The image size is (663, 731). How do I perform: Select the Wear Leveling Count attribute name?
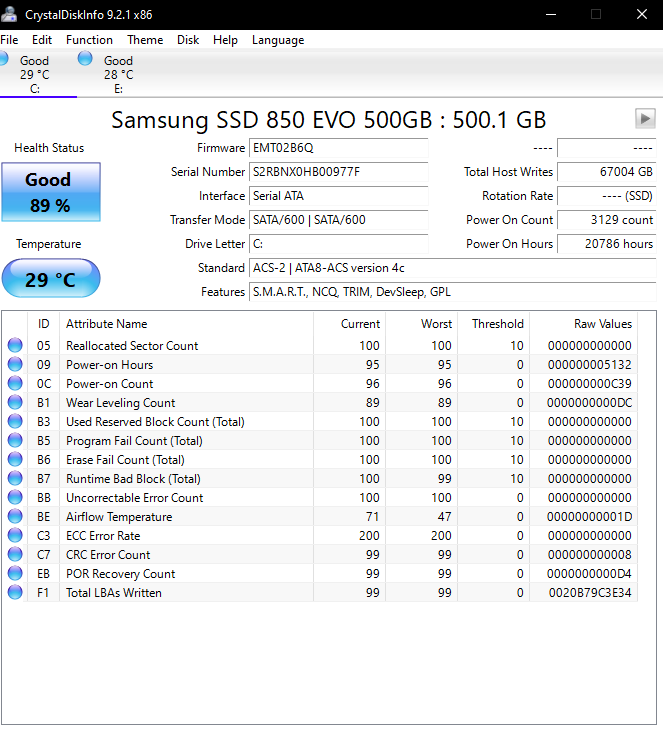tap(120, 403)
